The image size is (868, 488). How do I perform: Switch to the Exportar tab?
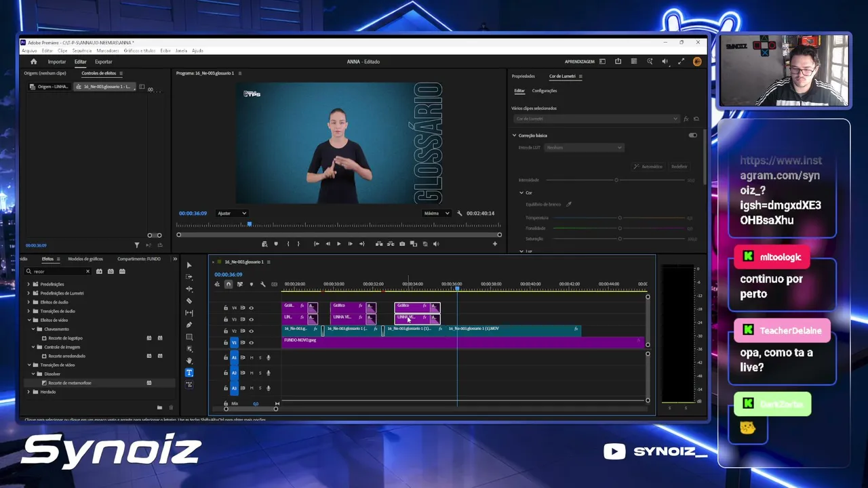pyautogui.click(x=104, y=62)
